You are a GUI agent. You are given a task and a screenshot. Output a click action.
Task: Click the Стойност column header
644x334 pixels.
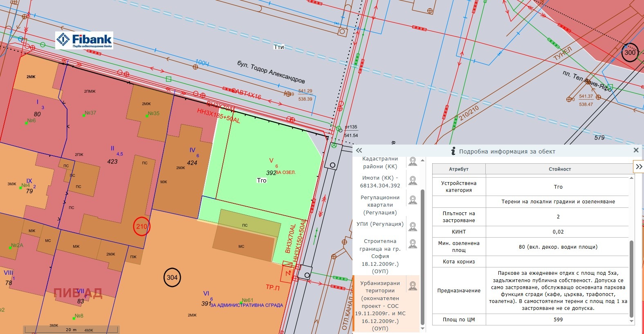click(x=559, y=169)
